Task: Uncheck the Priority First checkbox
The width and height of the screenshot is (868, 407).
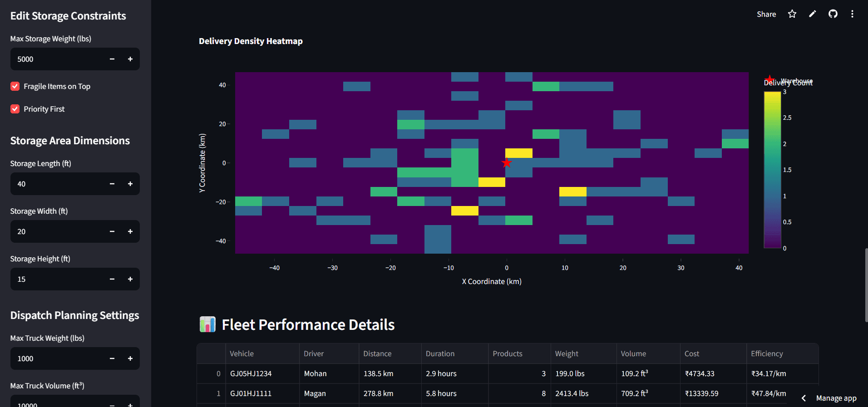Action: 15,109
